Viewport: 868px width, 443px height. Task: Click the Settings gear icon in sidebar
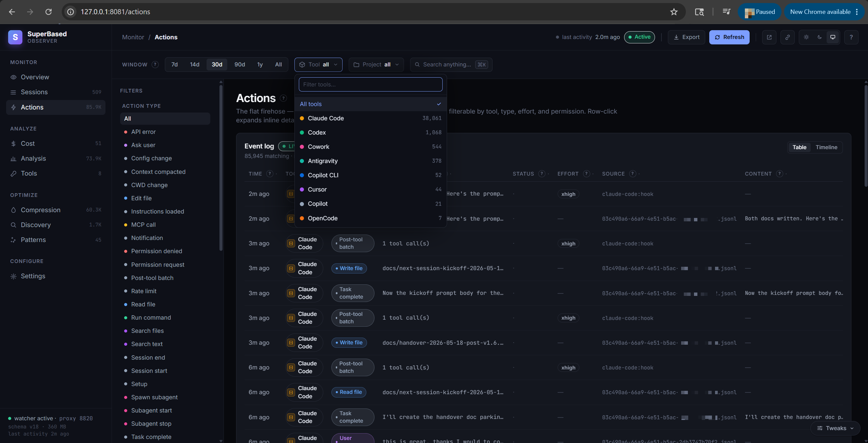13,276
